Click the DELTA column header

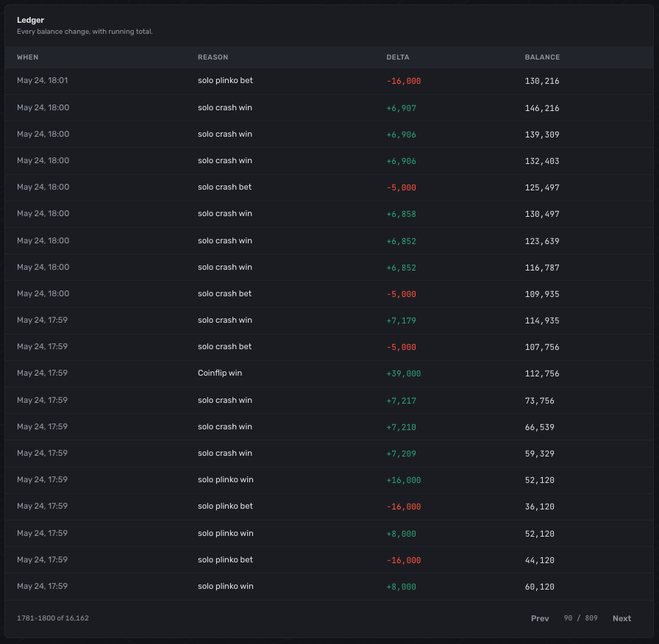398,57
